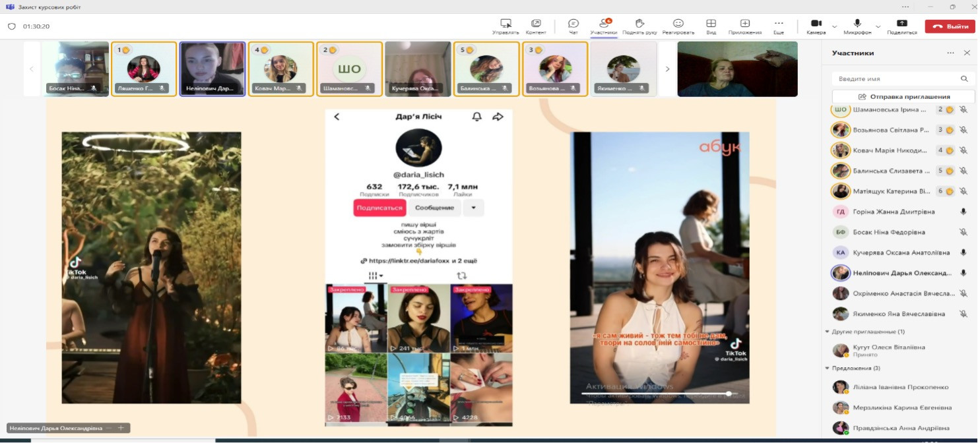Toggle mic icon for Якименко Яна Вячеславівна
Image resolution: width=980 pixels, height=445 pixels.
click(964, 314)
